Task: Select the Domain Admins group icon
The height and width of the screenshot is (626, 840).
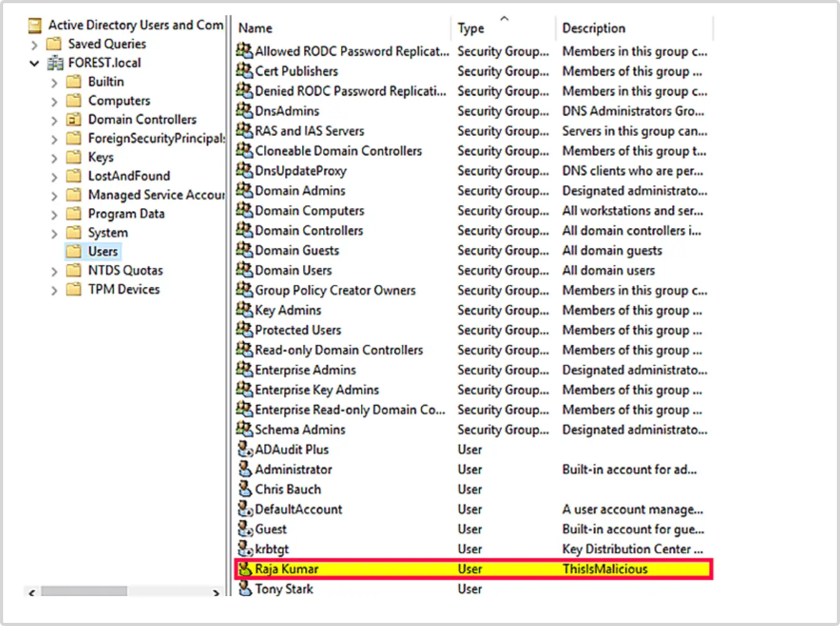Action: coord(244,189)
